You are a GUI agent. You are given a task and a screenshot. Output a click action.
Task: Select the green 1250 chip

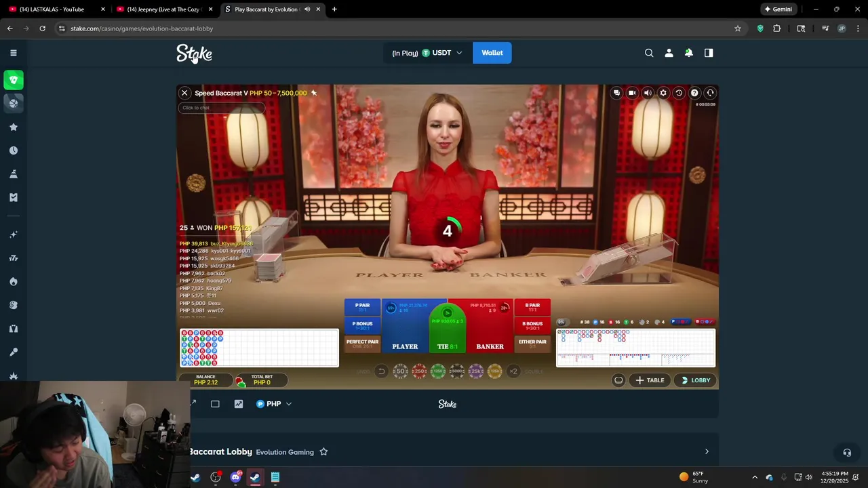coord(438,371)
